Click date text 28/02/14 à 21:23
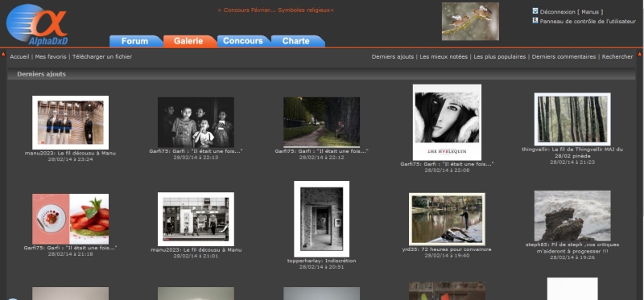The image size is (644, 300). coord(572,162)
